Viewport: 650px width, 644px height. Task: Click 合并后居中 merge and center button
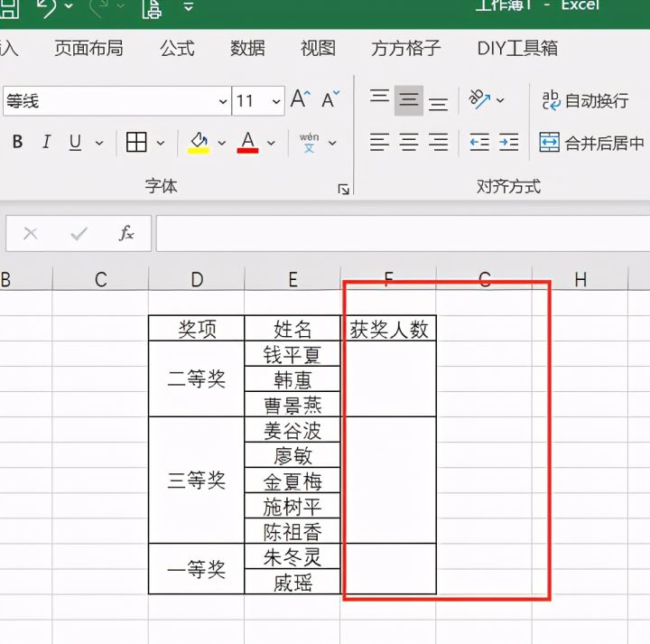tap(592, 143)
